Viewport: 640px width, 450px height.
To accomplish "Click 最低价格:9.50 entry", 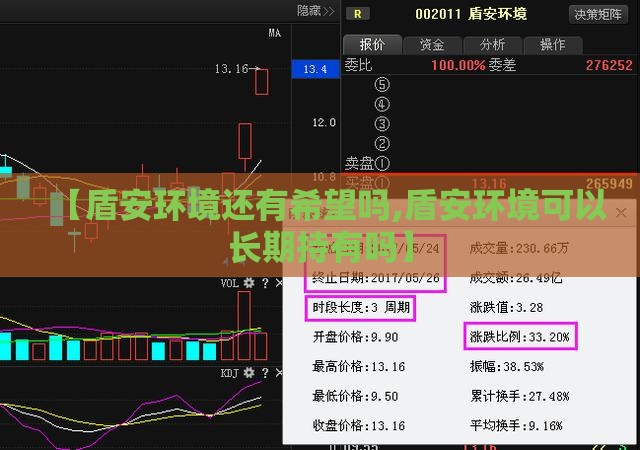I will pyautogui.click(x=355, y=396).
